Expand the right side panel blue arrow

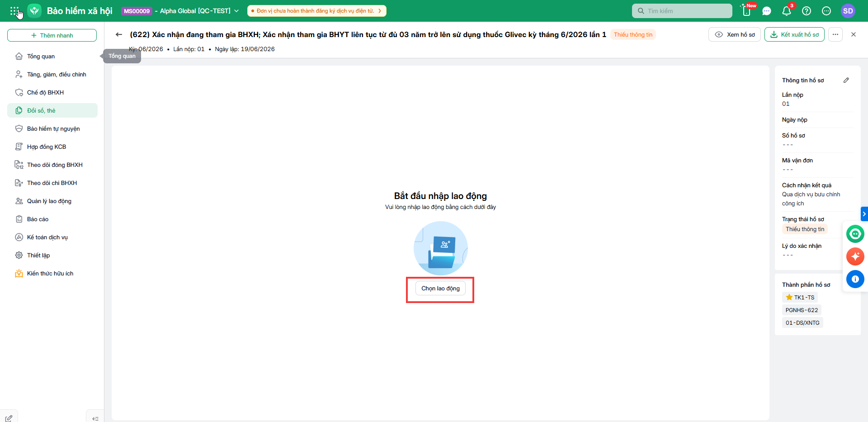point(864,213)
